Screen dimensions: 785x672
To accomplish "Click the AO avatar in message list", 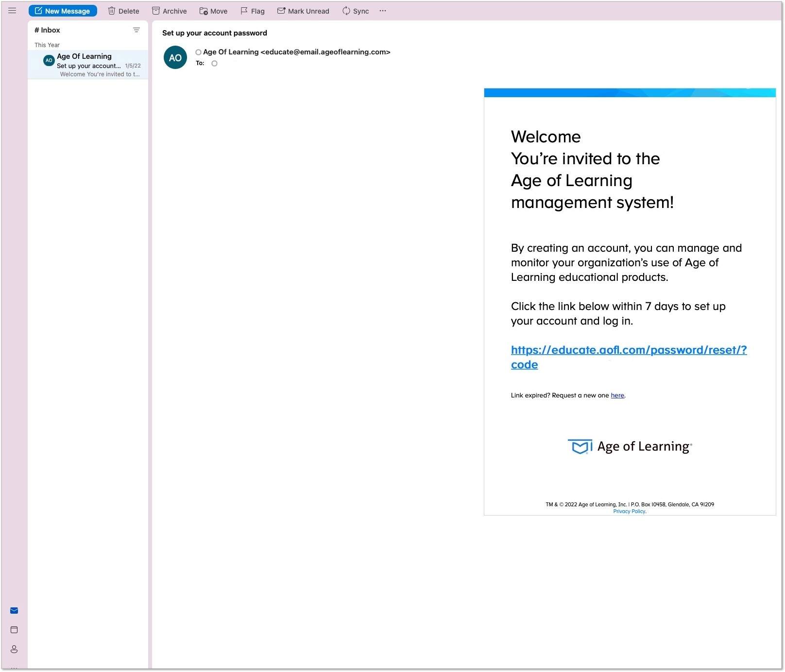I will tap(49, 60).
